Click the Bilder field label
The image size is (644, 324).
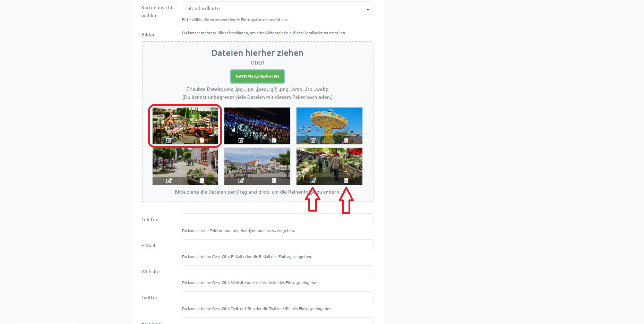(x=148, y=35)
